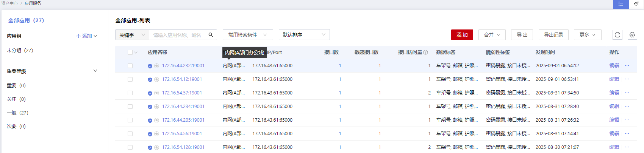Screen dimensions: 644x153
Task: Select checkbox for 172.16.54.56:19001
Action: (130, 134)
